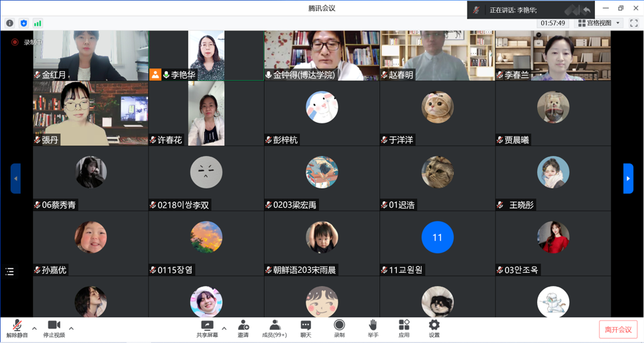Image resolution: width=644 pixels, height=343 pixels.
Task: Go to next page of participants
Action: click(627, 178)
